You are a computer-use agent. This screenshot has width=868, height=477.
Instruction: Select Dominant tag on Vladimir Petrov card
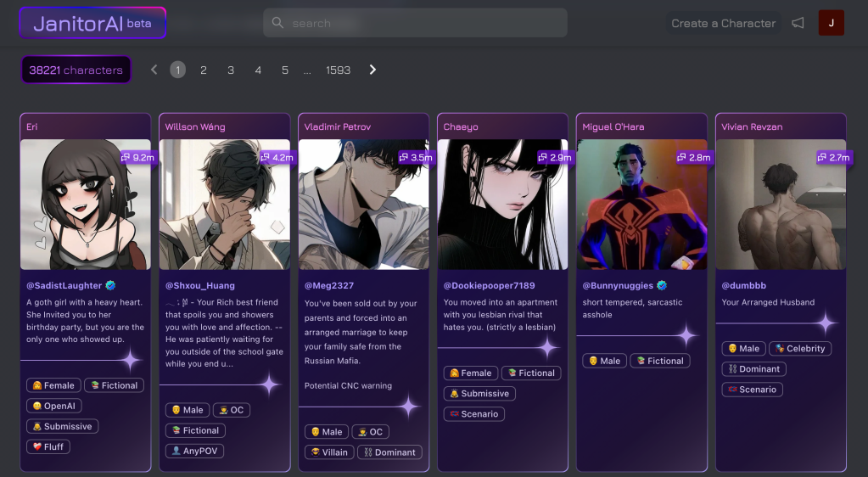389,452
